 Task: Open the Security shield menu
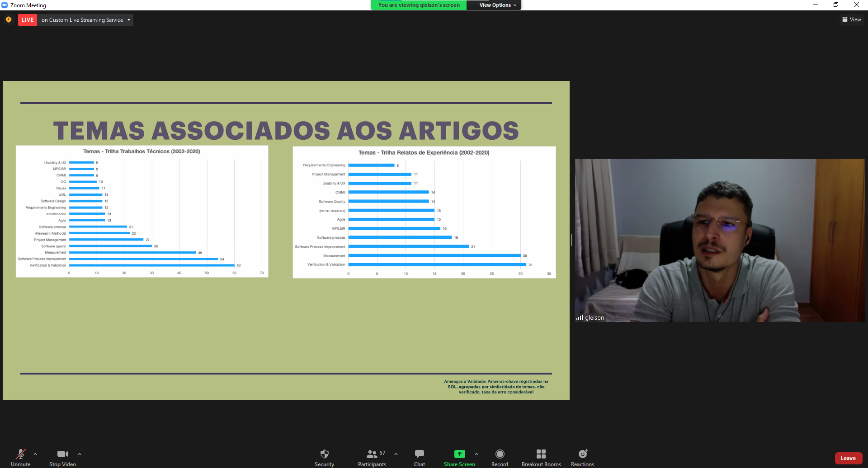pyautogui.click(x=324, y=457)
